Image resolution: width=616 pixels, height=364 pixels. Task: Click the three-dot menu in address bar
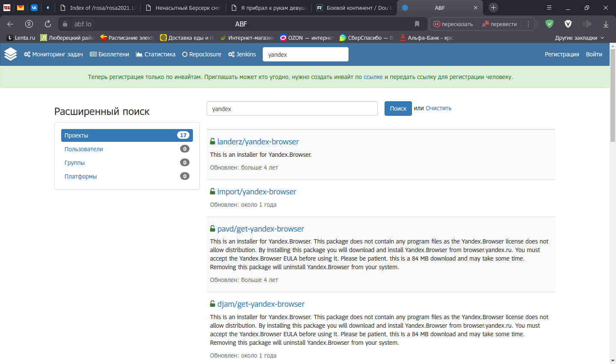point(529,24)
